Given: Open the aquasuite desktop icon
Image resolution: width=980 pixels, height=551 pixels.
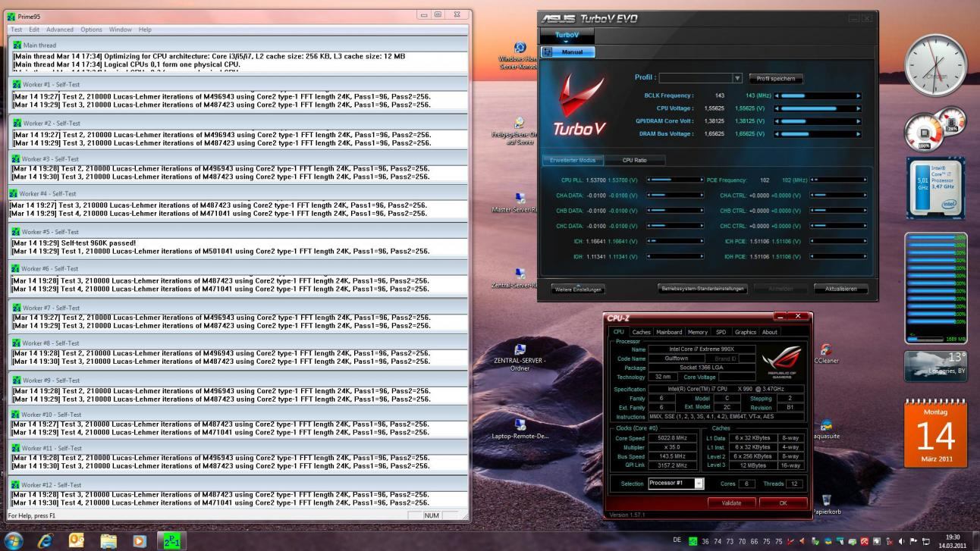Looking at the screenshot, I should (x=825, y=429).
